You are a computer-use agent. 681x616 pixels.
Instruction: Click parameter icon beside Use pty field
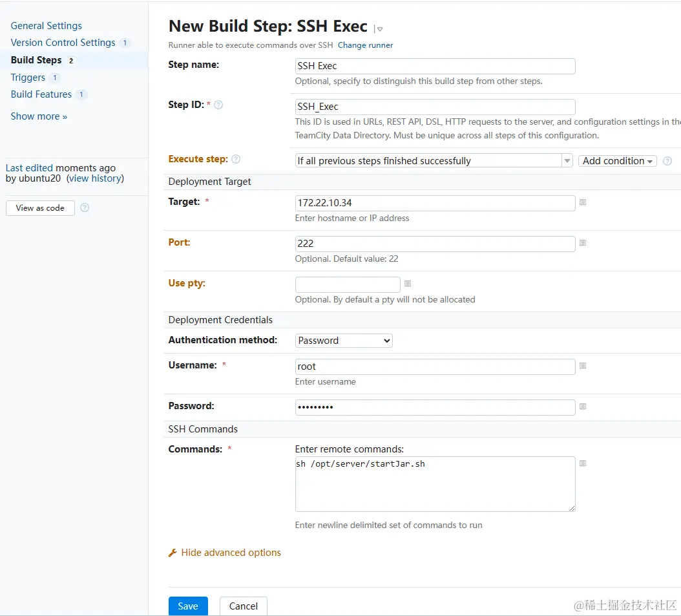tap(408, 284)
